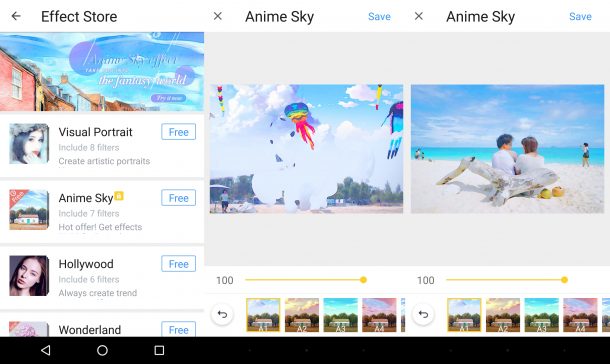Click the Anime Sky yellow badge icon
Image resolution: width=610 pixels, height=364 pixels.
click(x=119, y=196)
